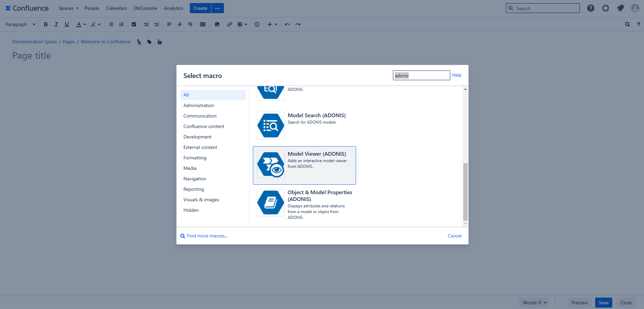Viewport: 644px width, 309px height.
Task: Insert an emoji
Action: click(x=257, y=24)
